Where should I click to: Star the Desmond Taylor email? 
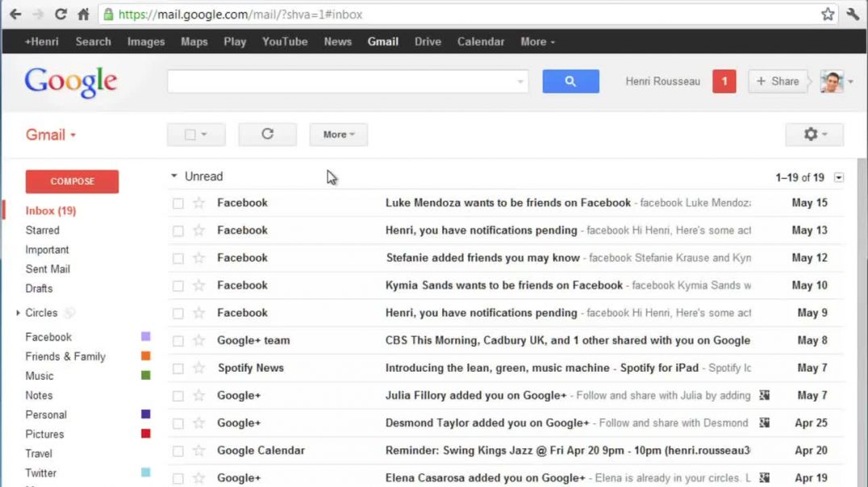point(198,423)
